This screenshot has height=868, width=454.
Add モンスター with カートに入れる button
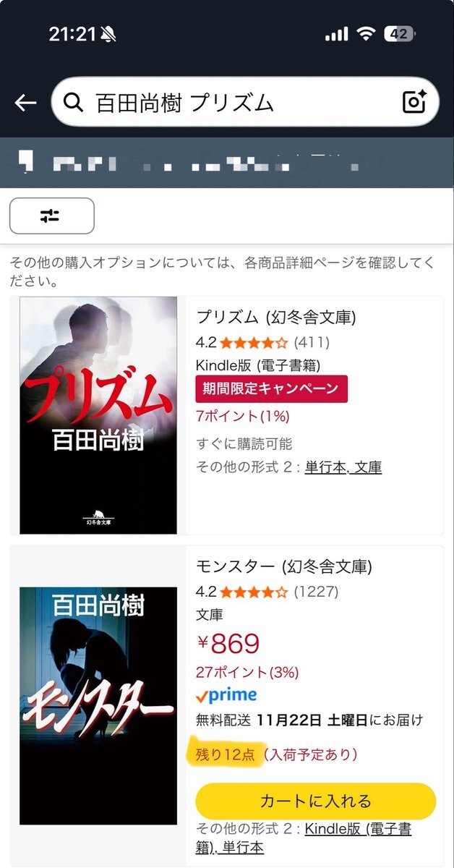316,801
